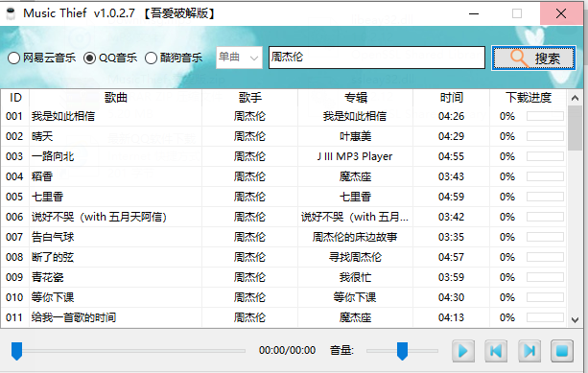Click the vertical scrollbar thumb
588x373 pixels.
[575, 128]
